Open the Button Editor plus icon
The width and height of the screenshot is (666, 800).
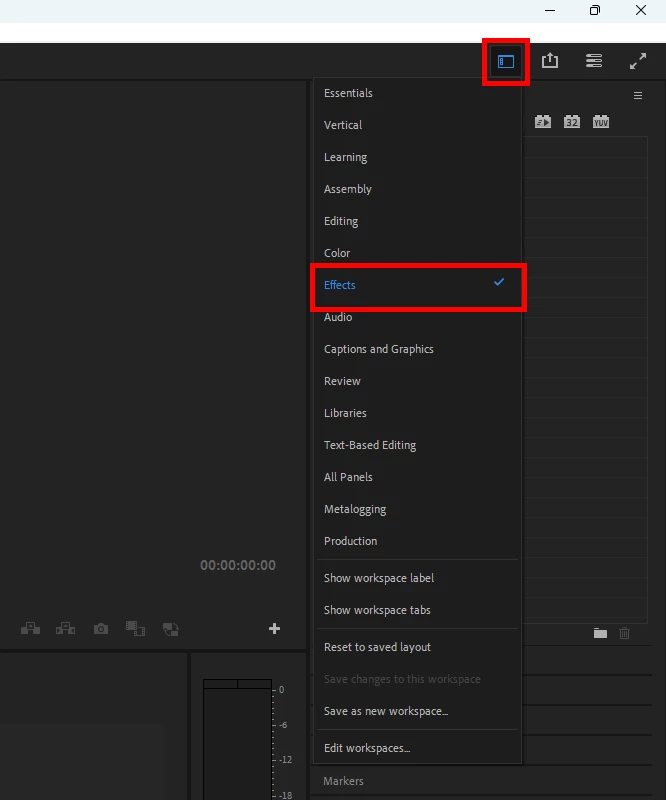[274, 629]
